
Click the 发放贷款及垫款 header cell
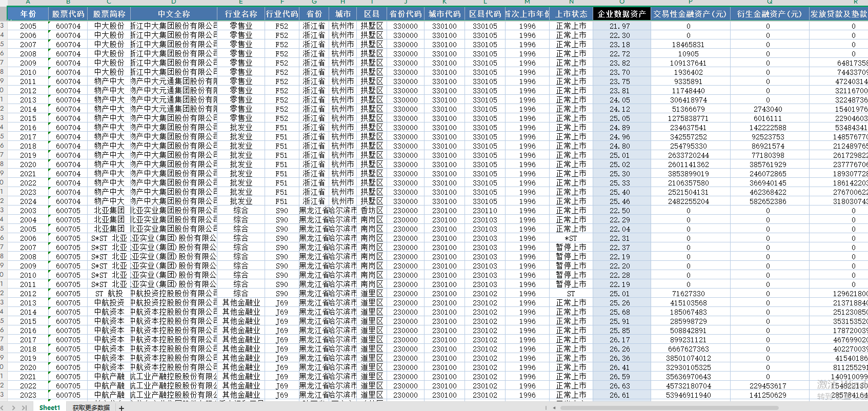[x=838, y=14]
